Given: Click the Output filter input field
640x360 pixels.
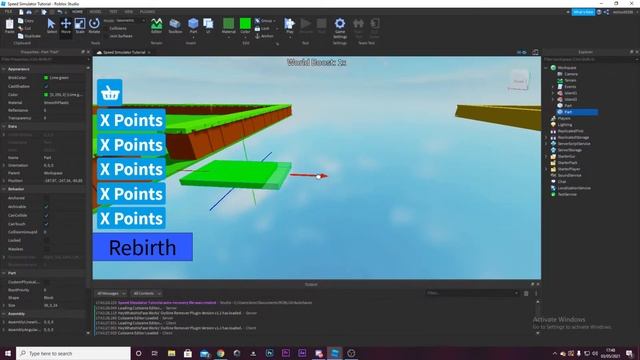Looking at the screenshot, I should pos(472,293).
